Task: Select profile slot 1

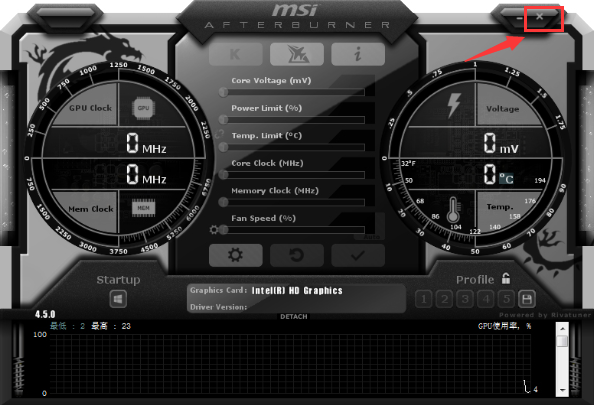Action: (x=424, y=299)
